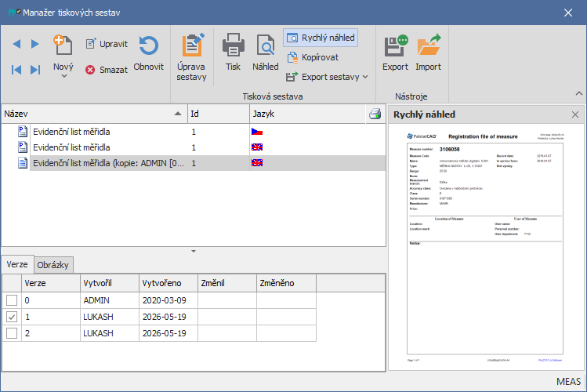
Task: Click printer icon column header
Action: coord(375,114)
